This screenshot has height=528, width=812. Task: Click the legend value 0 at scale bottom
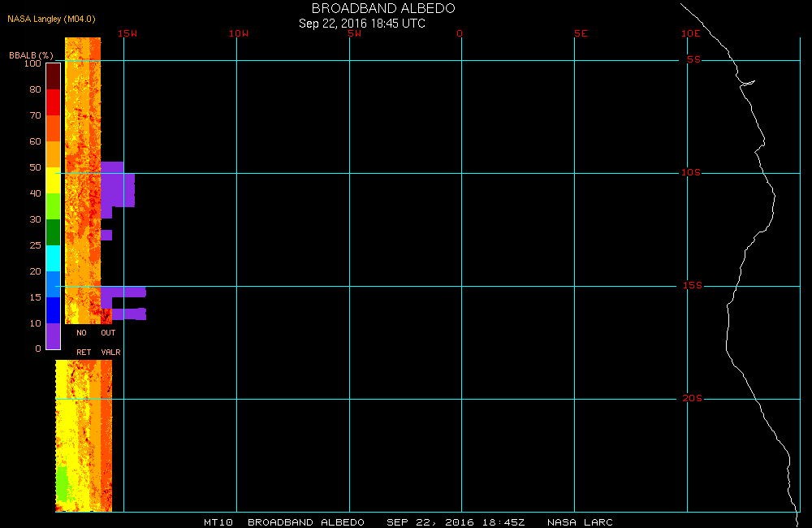[x=38, y=348]
